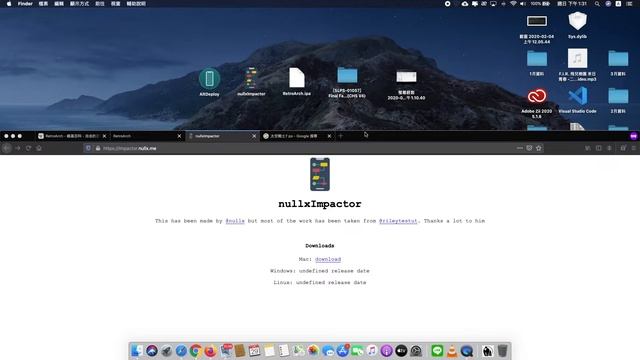Select the mp3 music file on the desktop
Screen dimensions: 640x360
coord(577,58)
